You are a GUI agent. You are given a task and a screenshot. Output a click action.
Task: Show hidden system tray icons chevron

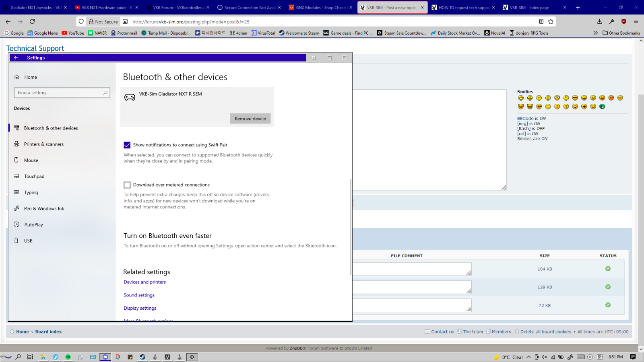[528, 357]
